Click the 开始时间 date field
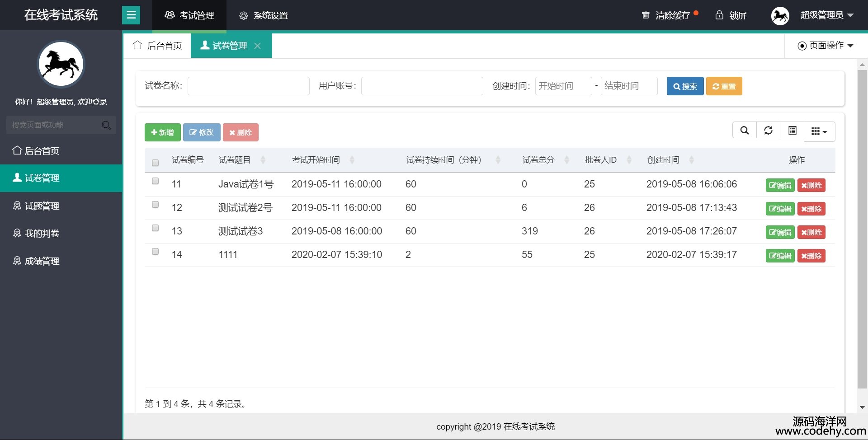The width and height of the screenshot is (868, 440). point(563,86)
